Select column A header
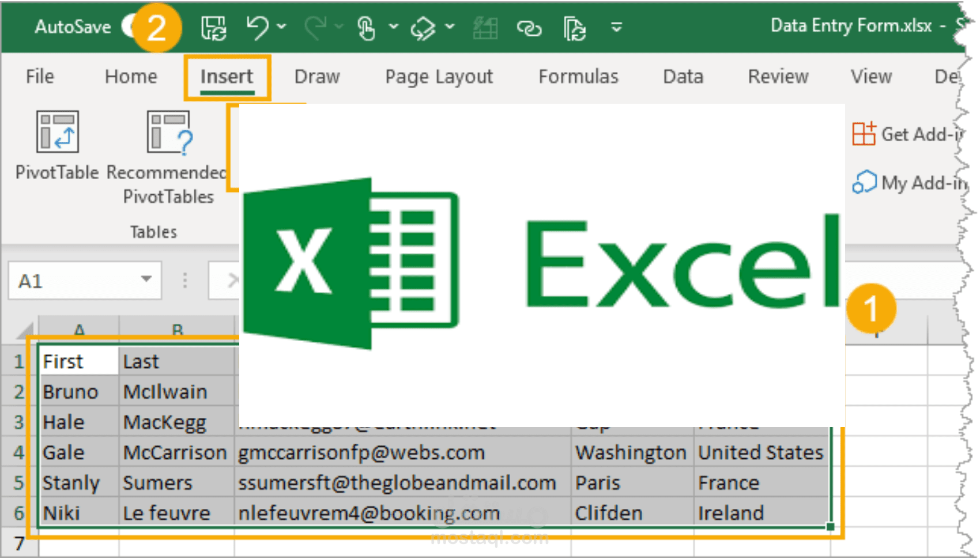Screen dimensions: 980x559 [79, 330]
